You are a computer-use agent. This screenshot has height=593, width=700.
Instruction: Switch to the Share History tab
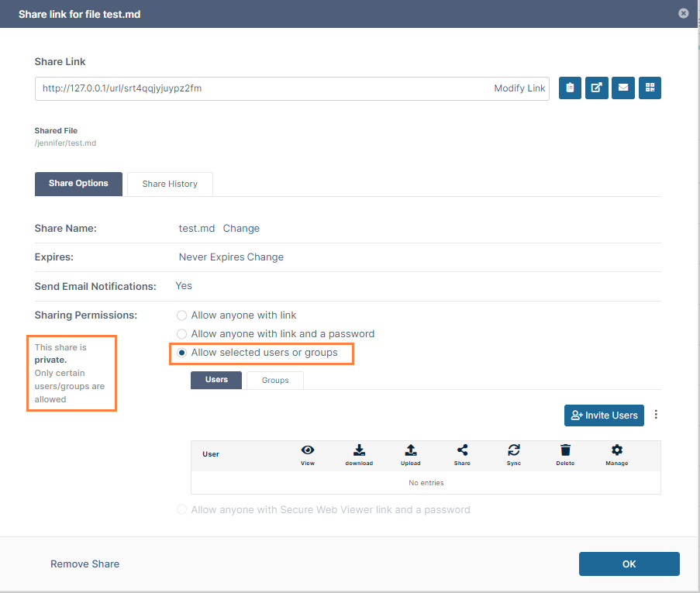(170, 184)
